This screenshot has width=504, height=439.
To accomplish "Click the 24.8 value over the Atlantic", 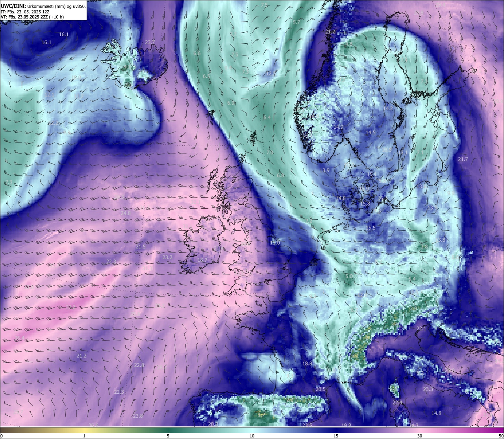I will coord(126,213).
